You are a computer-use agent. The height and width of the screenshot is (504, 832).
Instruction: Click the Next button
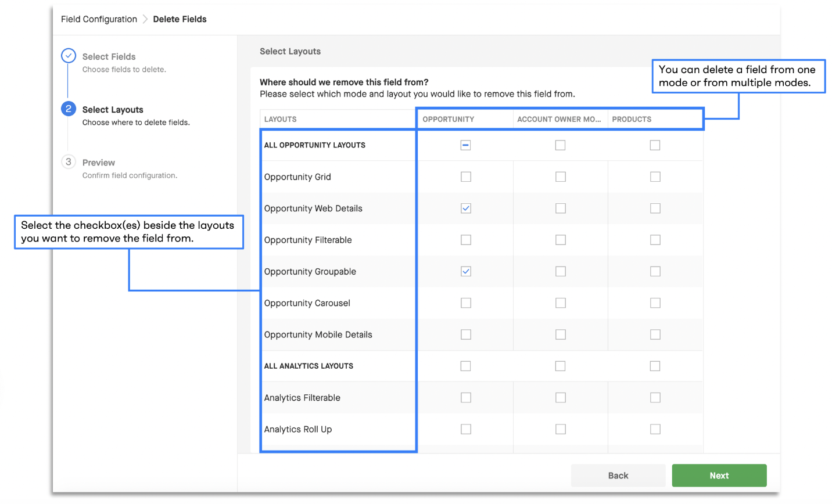tap(719, 476)
